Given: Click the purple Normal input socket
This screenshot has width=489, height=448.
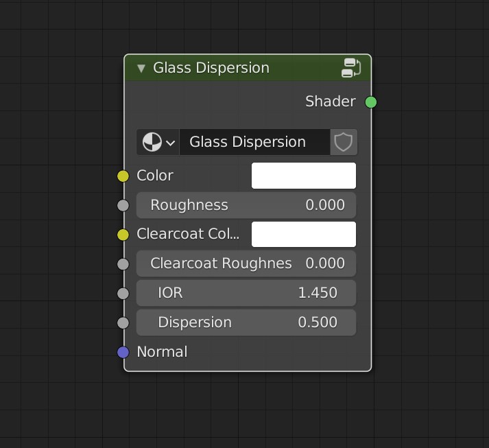Looking at the screenshot, I should pos(123,352).
